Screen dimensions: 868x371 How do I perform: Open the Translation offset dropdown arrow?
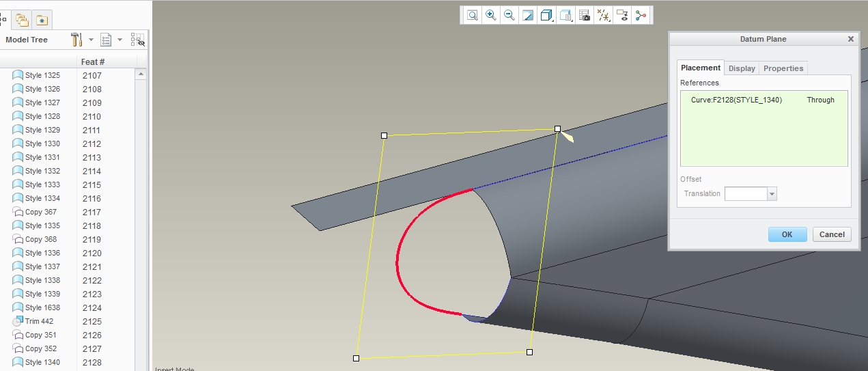click(x=772, y=194)
